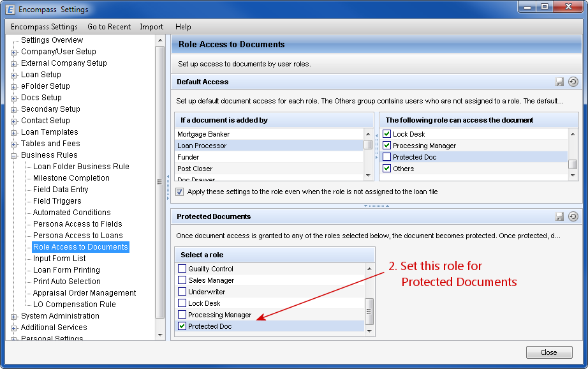
Task: Expand Loan Setup node
Action: tap(13, 75)
